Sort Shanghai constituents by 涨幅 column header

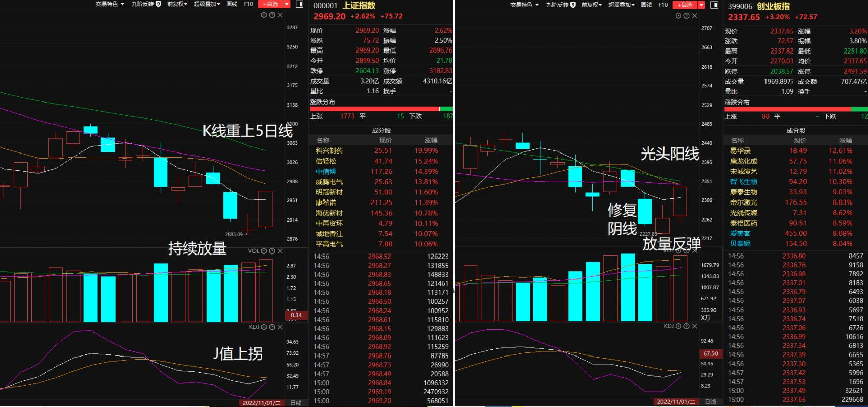click(x=431, y=140)
